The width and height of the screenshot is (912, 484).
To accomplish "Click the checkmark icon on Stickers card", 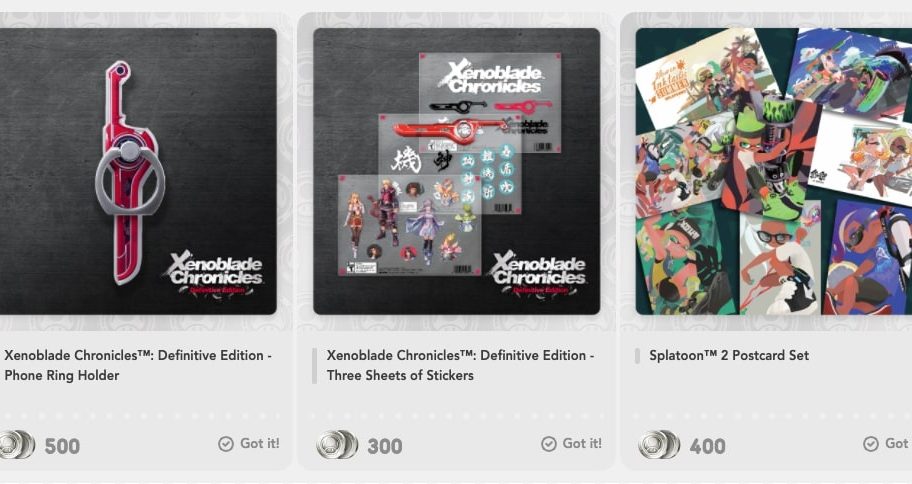I will (548, 444).
